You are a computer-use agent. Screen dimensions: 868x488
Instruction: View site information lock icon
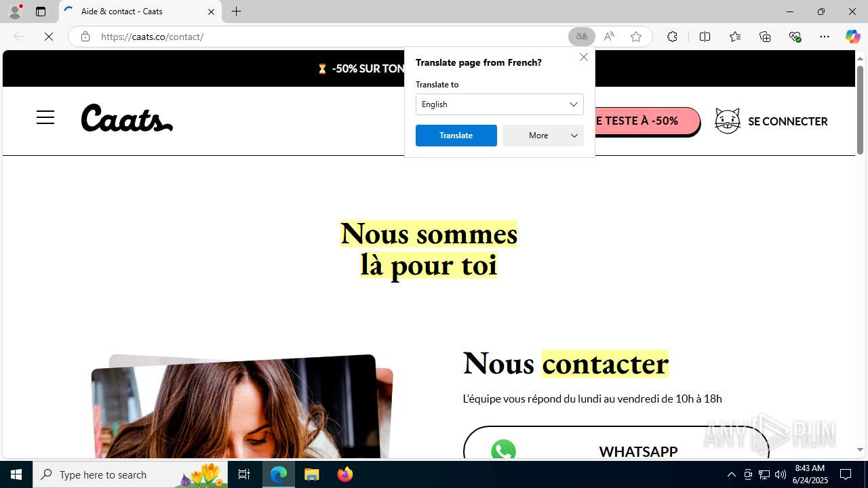click(x=85, y=37)
